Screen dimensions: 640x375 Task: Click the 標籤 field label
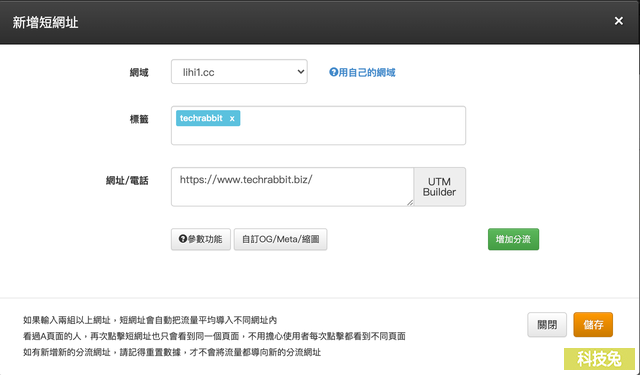[x=139, y=119]
